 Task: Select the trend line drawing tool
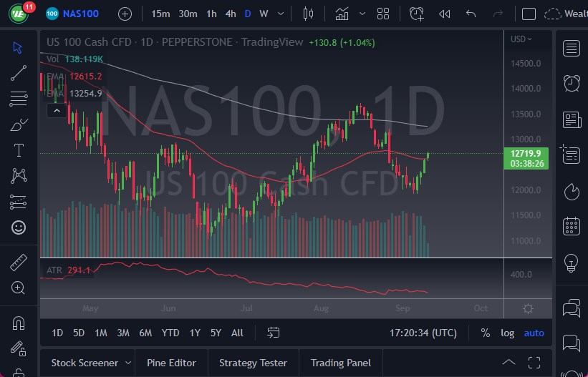click(19, 73)
